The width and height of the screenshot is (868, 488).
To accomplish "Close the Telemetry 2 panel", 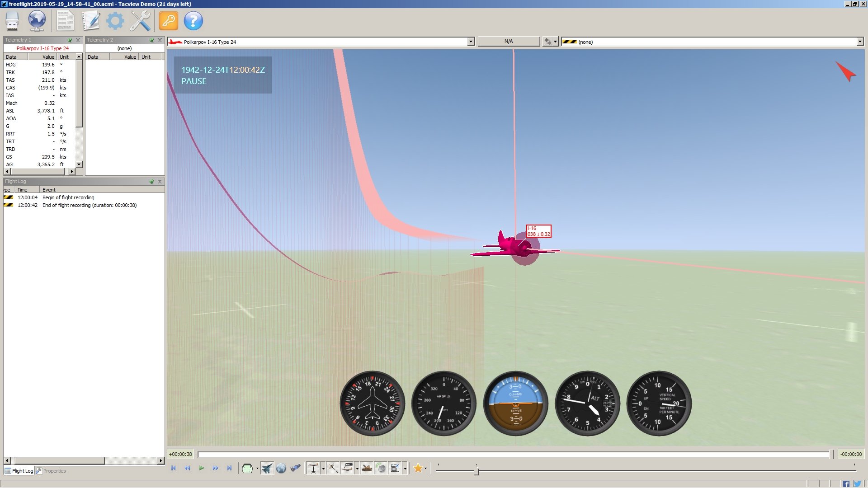I will coord(159,40).
